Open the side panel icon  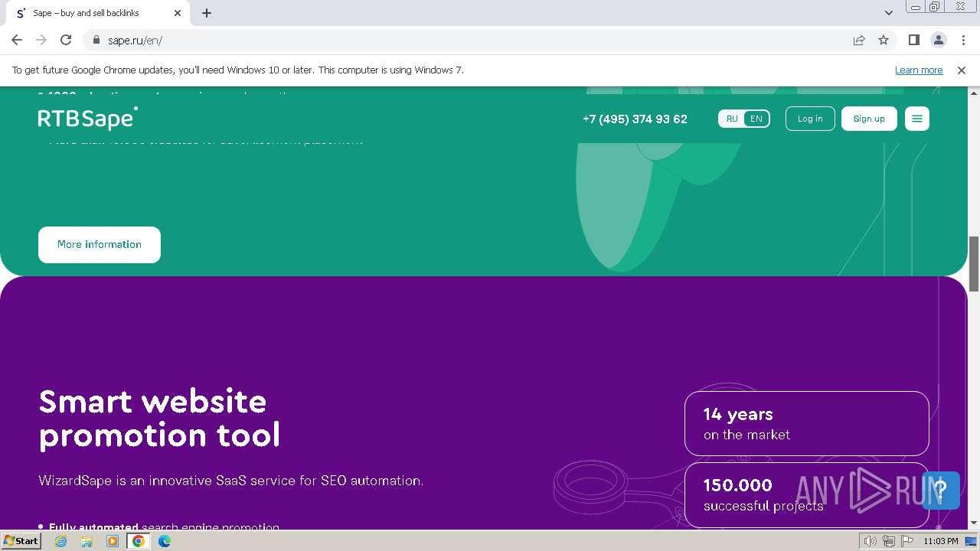pyautogui.click(x=913, y=40)
